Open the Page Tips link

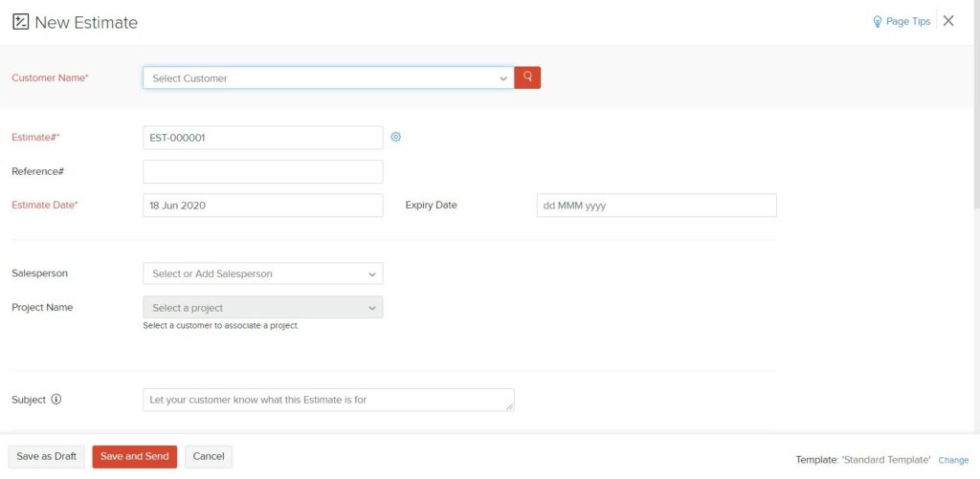(x=908, y=22)
